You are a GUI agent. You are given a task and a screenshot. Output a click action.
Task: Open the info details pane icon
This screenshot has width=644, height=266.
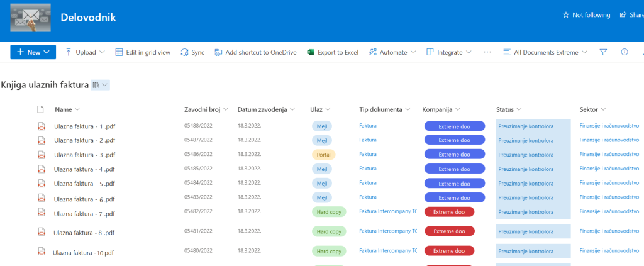[x=625, y=52]
